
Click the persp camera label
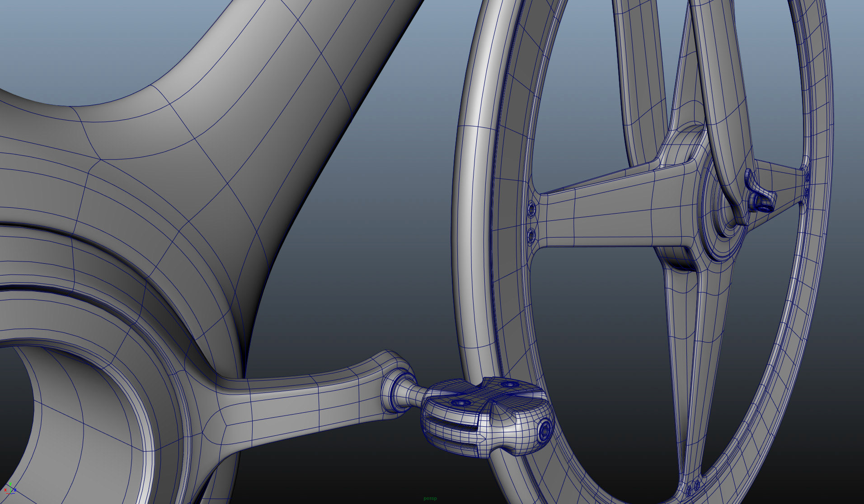430,498
